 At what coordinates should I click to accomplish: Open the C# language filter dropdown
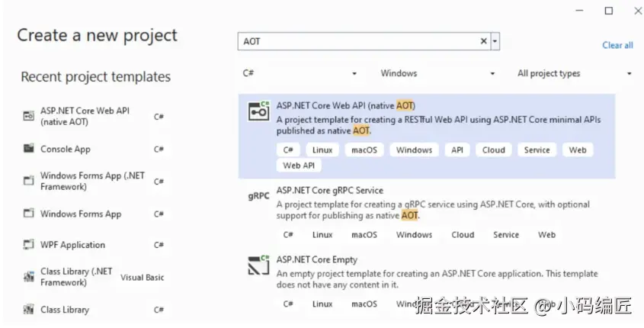pyautogui.click(x=300, y=73)
